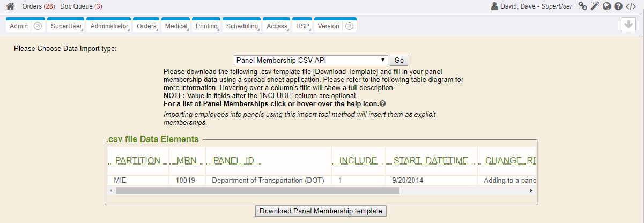
Task: Click the arrow icon beside Version
Action: (x=349, y=26)
